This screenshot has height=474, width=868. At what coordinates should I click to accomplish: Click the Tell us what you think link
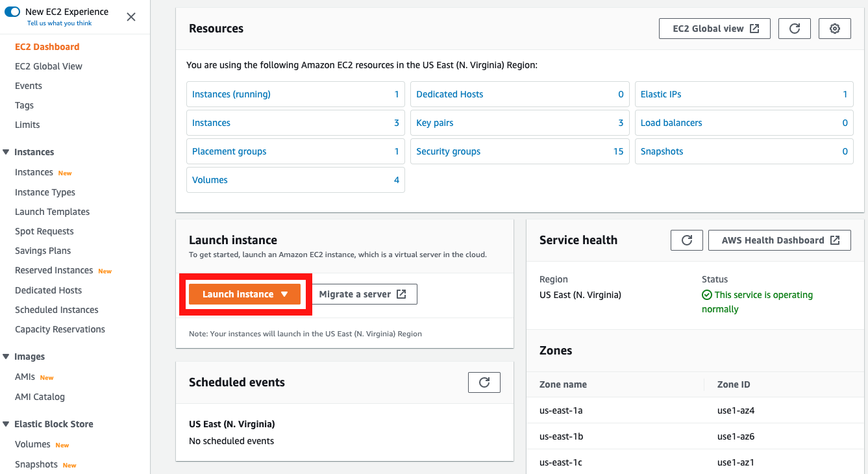coord(60,23)
